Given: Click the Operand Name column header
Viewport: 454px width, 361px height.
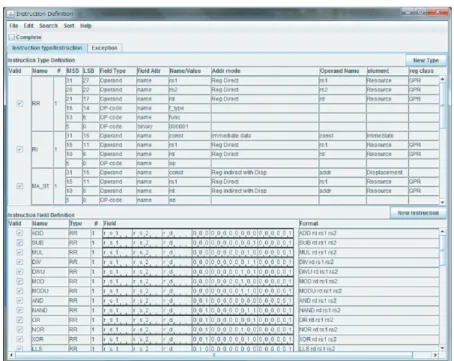Looking at the screenshot, I should (343, 71).
